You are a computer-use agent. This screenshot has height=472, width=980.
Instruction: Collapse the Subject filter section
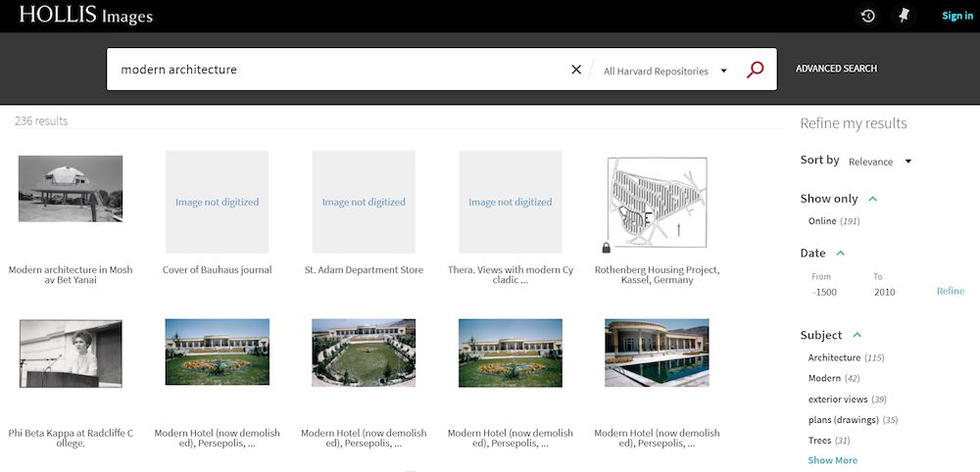click(x=857, y=335)
